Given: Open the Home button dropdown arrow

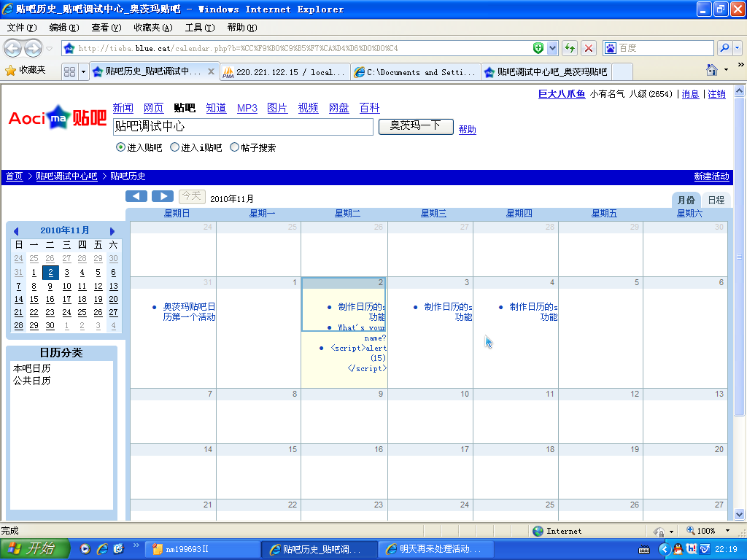Looking at the screenshot, I should [x=726, y=70].
